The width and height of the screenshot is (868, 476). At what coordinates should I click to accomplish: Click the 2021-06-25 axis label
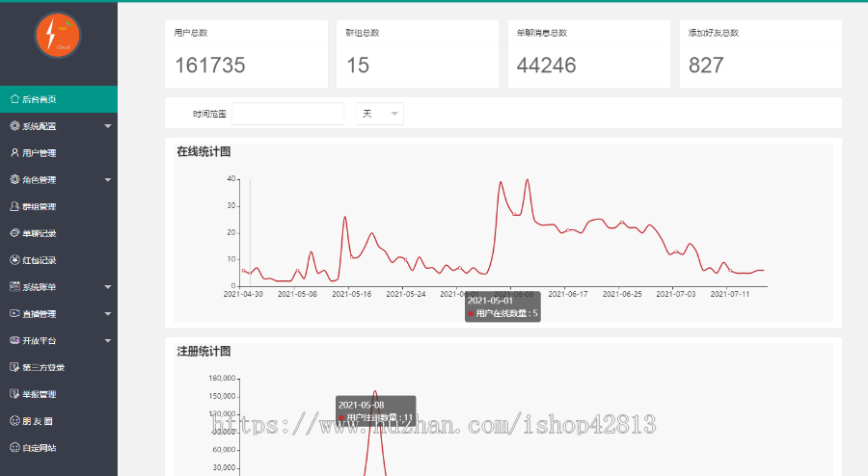pyautogui.click(x=622, y=294)
